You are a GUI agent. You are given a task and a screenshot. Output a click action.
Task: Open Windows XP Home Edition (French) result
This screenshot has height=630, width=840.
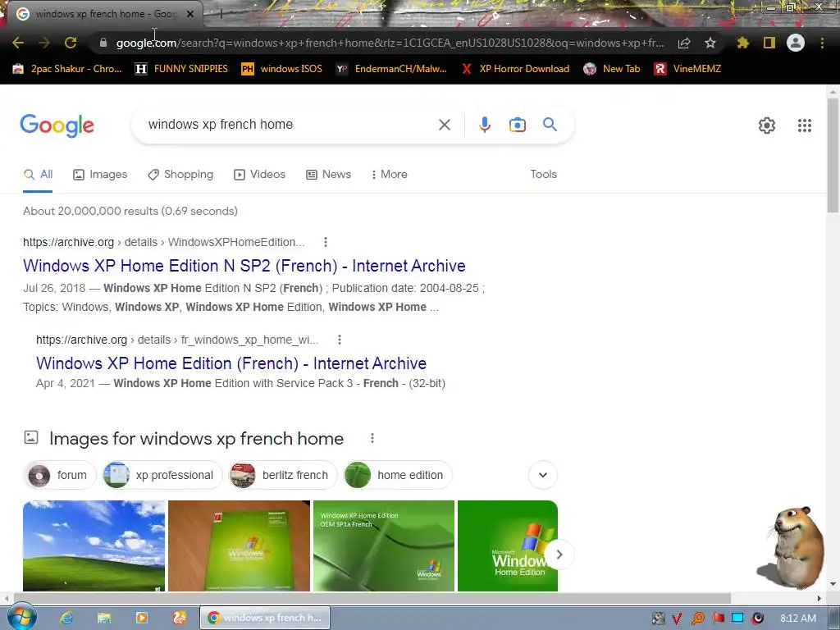click(x=231, y=363)
